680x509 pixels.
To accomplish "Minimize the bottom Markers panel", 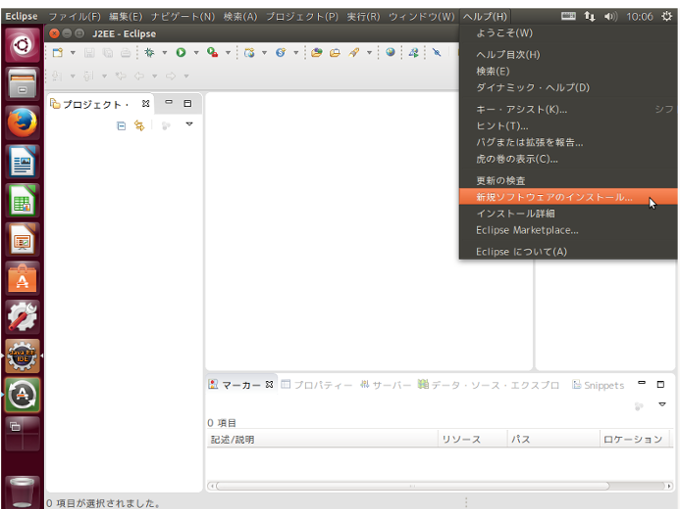I will point(642,383).
